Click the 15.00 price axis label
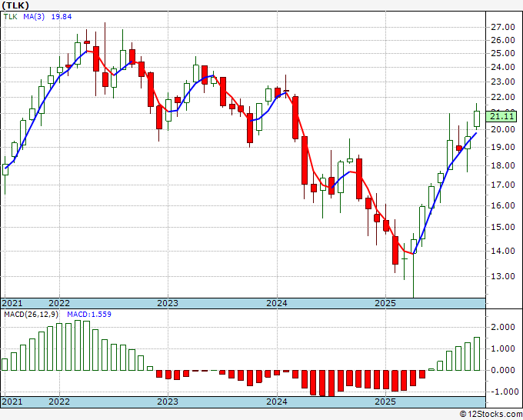Image resolution: width=523 pixels, height=420 pixels. (503, 227)
